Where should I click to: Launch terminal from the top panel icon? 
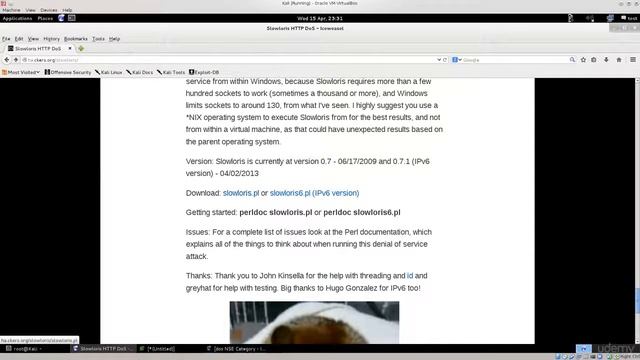click(72, 18)
